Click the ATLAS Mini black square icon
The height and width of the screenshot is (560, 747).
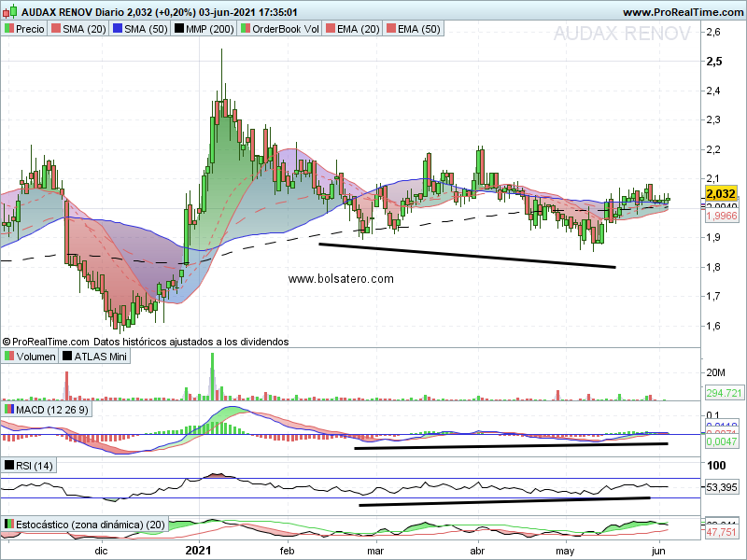point(67,357)
